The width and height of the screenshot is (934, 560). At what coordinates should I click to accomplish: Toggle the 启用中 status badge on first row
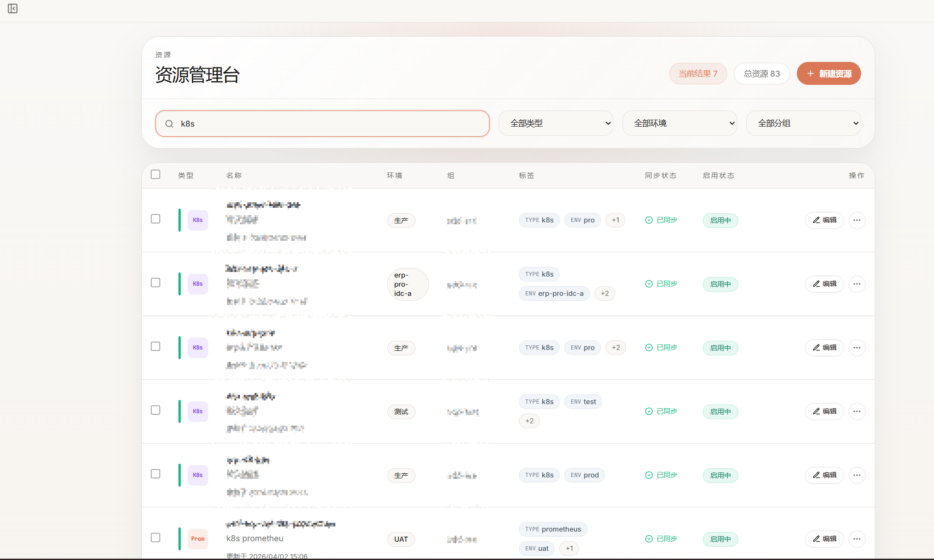tap(720, 220)
